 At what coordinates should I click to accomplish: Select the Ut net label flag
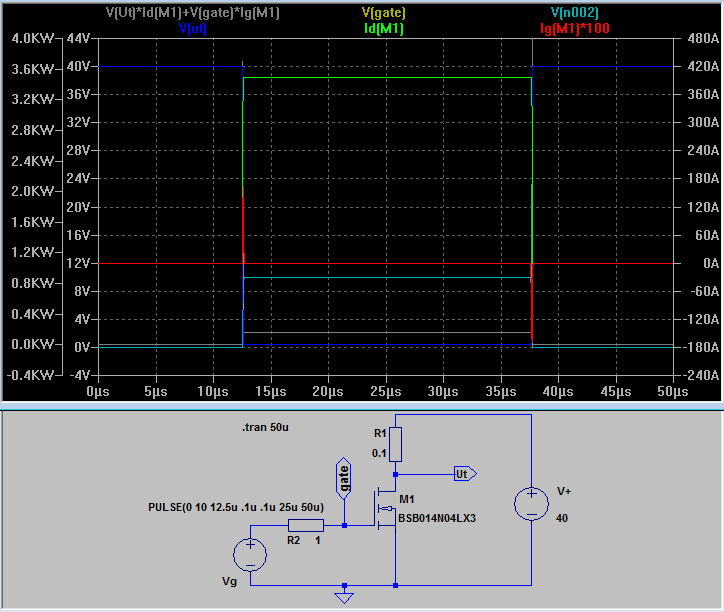pos(465,474)
